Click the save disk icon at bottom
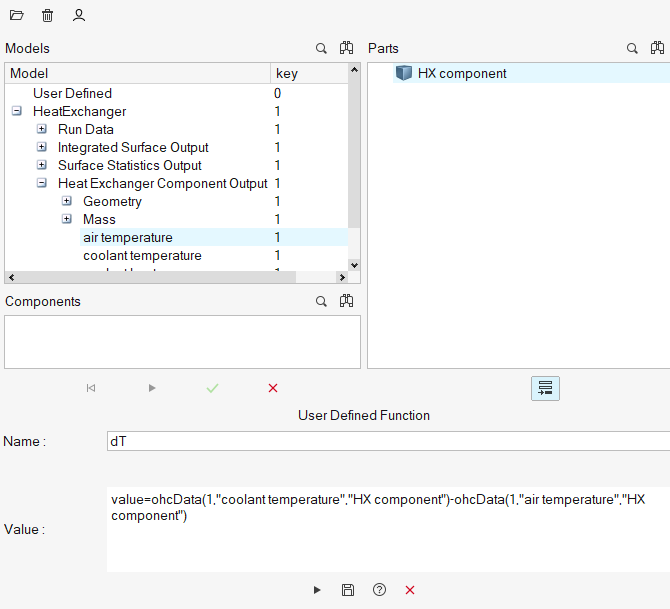Screen dimensions: 670x609 [348, 590]
